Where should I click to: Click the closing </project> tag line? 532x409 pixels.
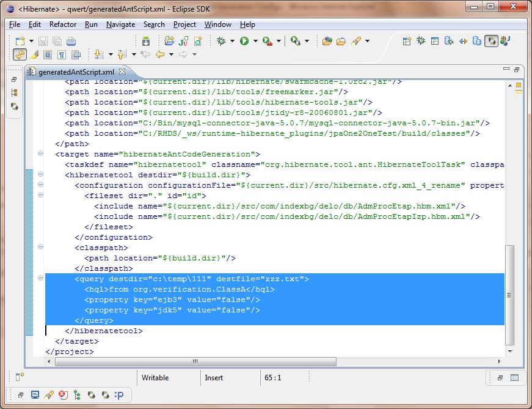[x=70, y=352]
